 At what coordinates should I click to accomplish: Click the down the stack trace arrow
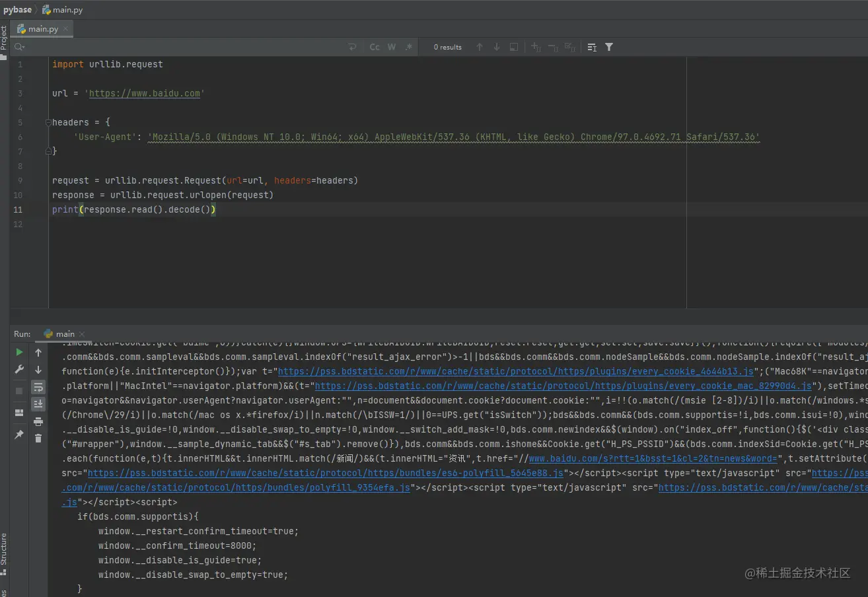pyautogui.click(x=38, y=370)
